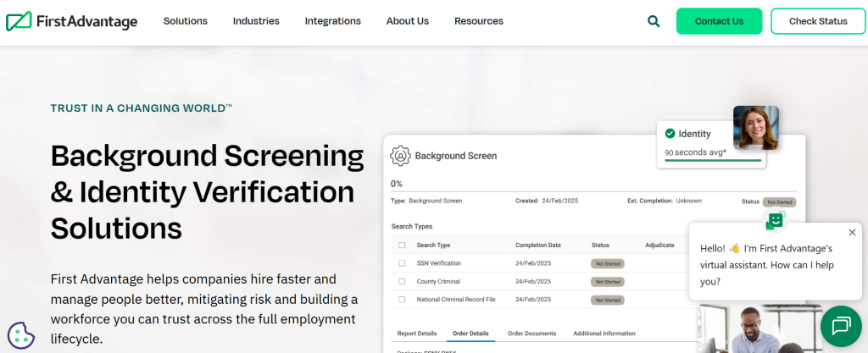Click the Est. Completion Unknown text
Screen dimensions: 868x353
(x=665, y=201)
